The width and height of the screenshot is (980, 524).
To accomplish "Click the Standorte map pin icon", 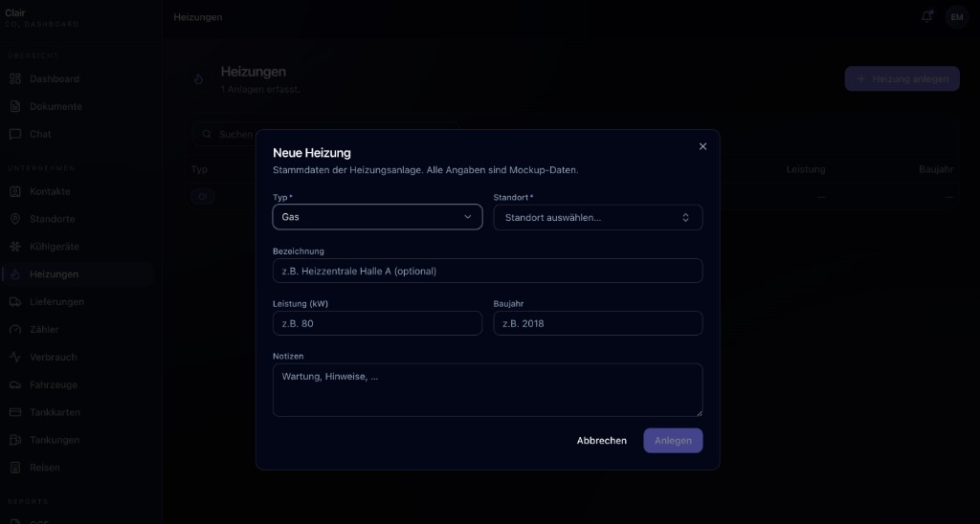I will [15, 219].
